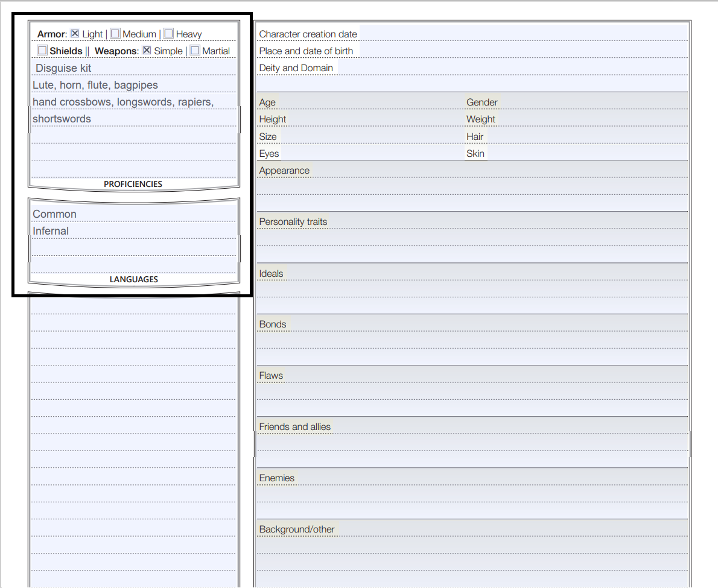Click the Friends and allies text field

pos(472,443)
